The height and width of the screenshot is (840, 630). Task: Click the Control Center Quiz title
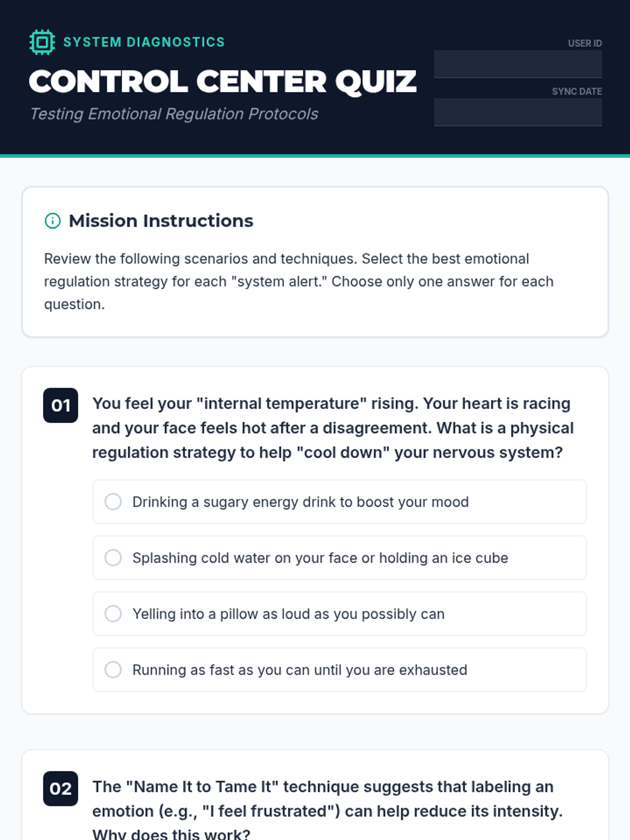tap(223, 82)
